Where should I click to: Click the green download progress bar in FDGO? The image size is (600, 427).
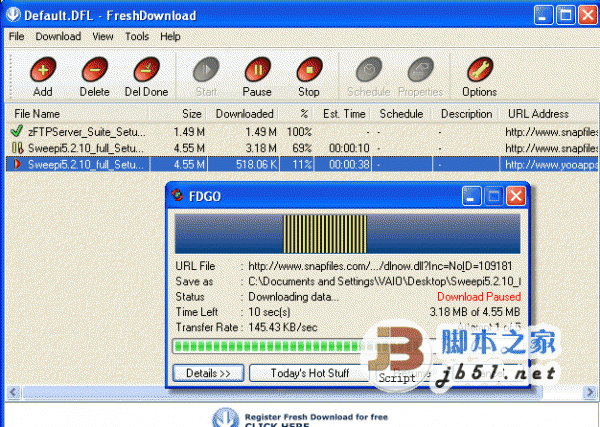pos(346,346)
